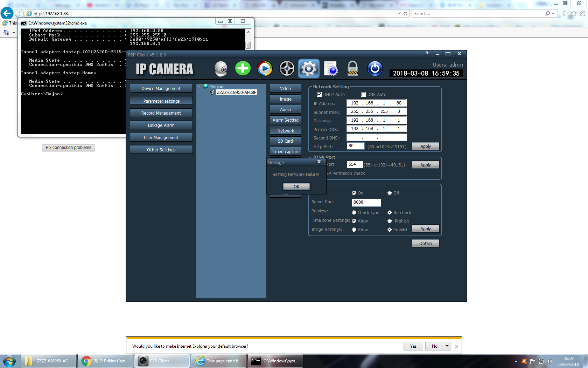Click the green plus add device icon

point(243,68)
